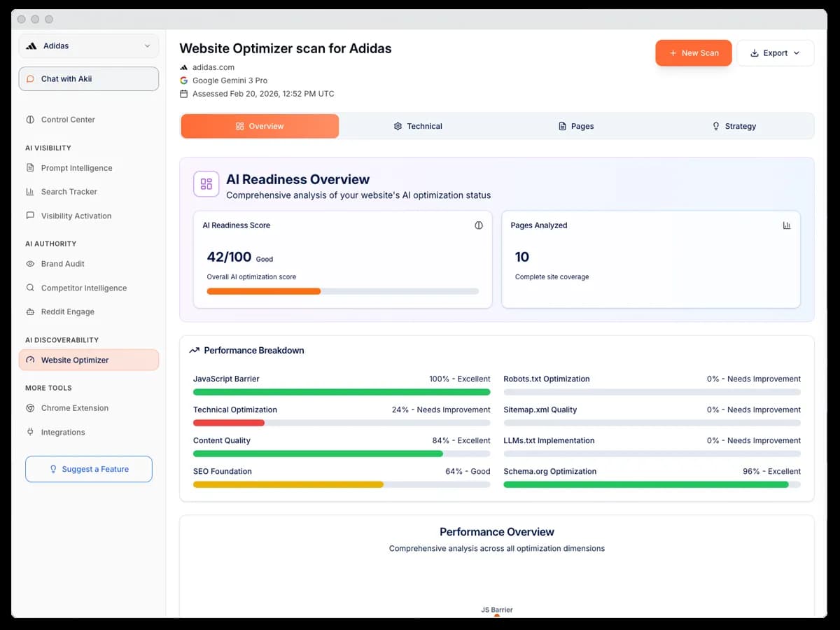The image size is (840, 630).
Task: Open the Chat with Akii assistant
Action: coord(88,78)
